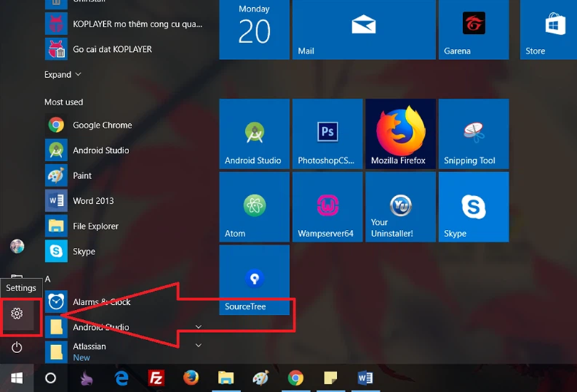Click FileZilla icon in the taskbar
This screenshot has width=577, height=392.
pos(156,378)
